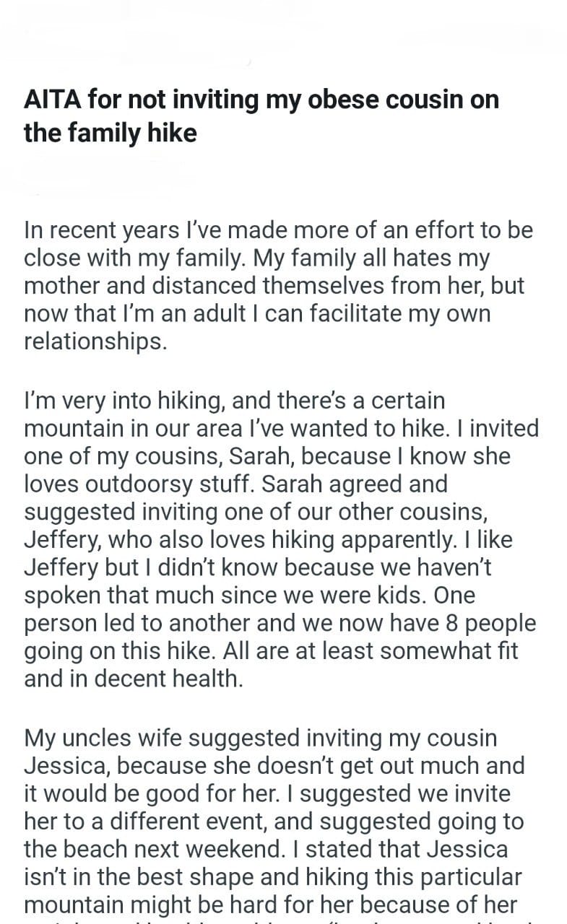Click the word "AITA" in the title
Viewport: 567px width, 924px height.
pyautogui.click(x=53, y=99)
